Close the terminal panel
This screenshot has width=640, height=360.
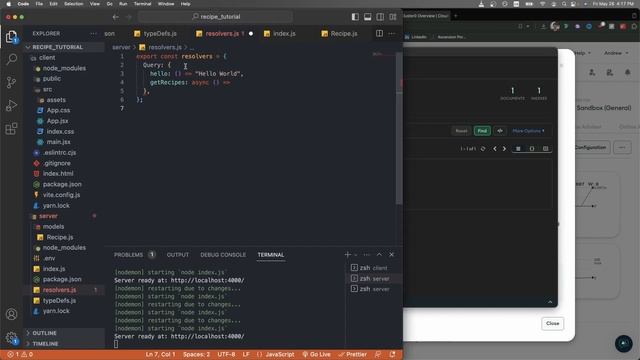point(391,255)
